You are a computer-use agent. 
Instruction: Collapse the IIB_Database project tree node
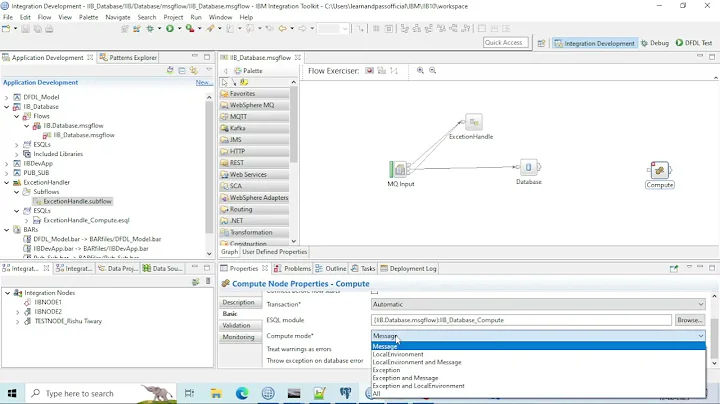(6, 107)
